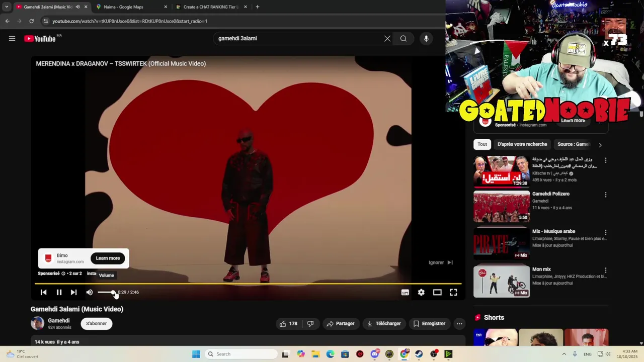Screen dimensions: 644x362
Task: Select the Source : Gamehdi chip
Action: 573,144
